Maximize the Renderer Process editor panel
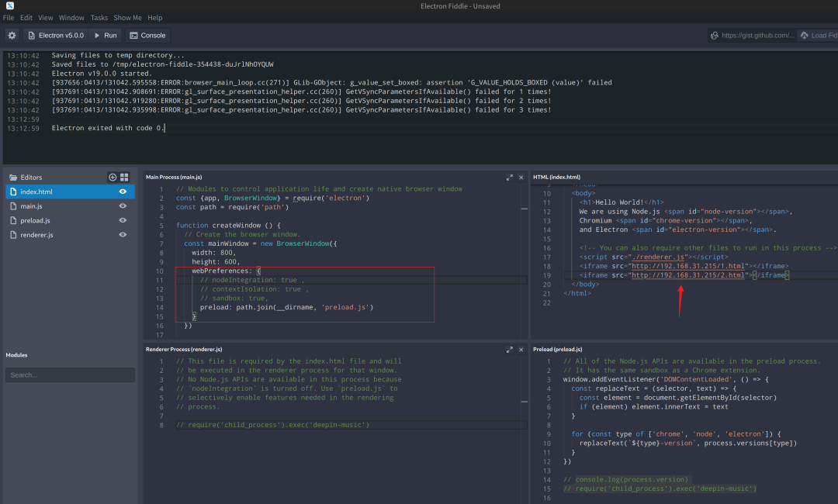Screen dimensions: 838x504 click(510, 350)
